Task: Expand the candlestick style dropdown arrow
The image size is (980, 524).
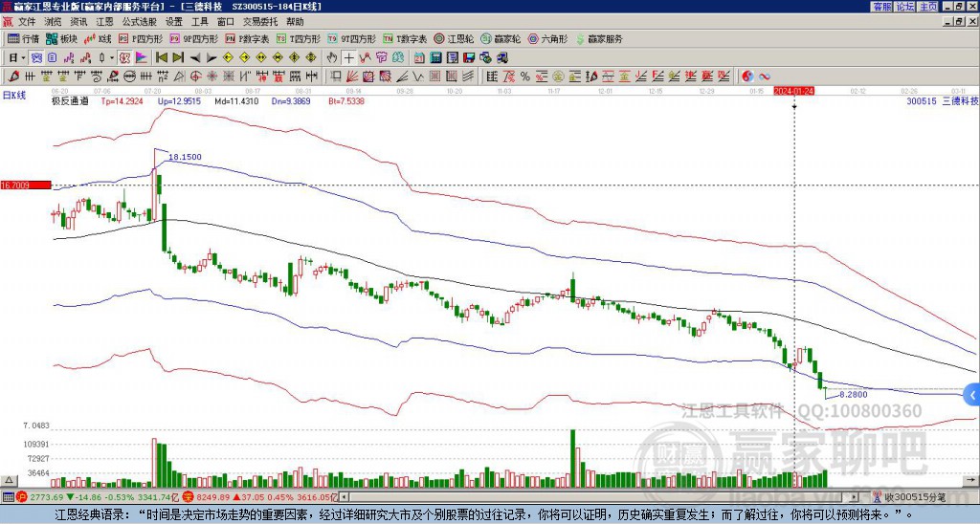Action: (x=112, y=58)
